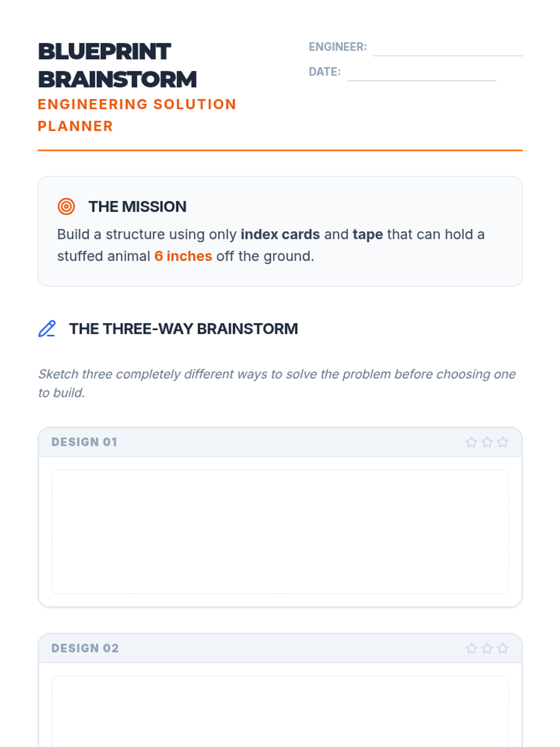Give Design 01 three stars

503,442
